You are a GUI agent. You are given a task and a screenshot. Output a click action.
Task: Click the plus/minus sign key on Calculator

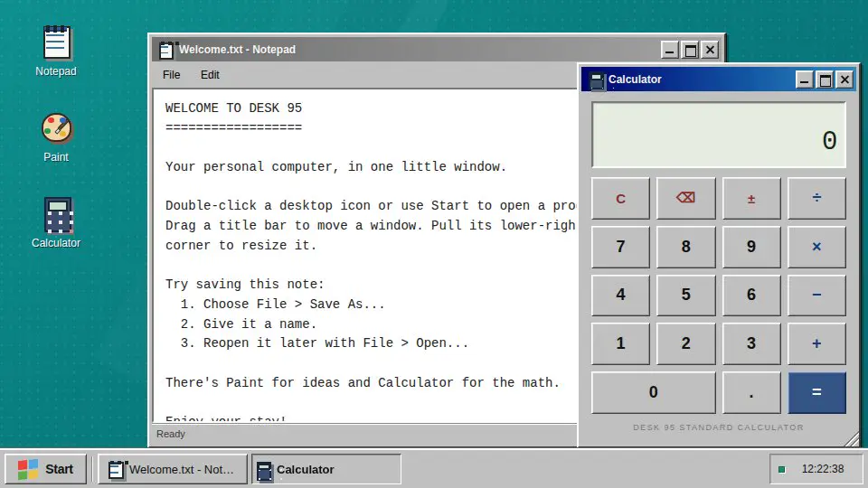[x=751, y=198]
